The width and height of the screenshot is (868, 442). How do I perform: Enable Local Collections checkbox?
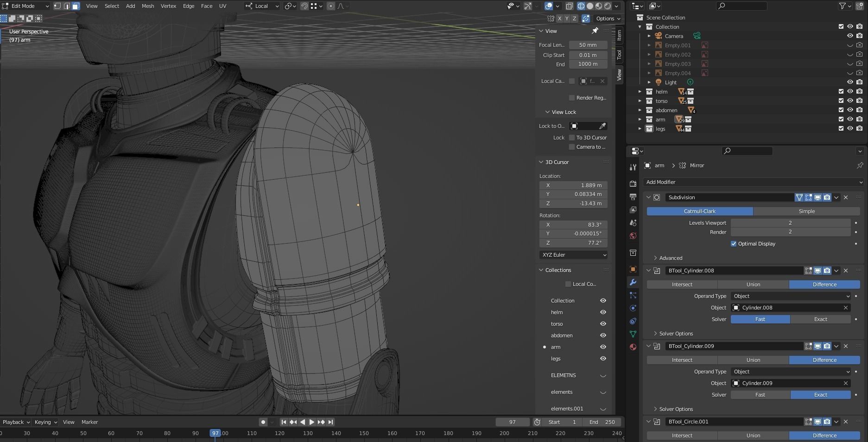pos(568,284)
